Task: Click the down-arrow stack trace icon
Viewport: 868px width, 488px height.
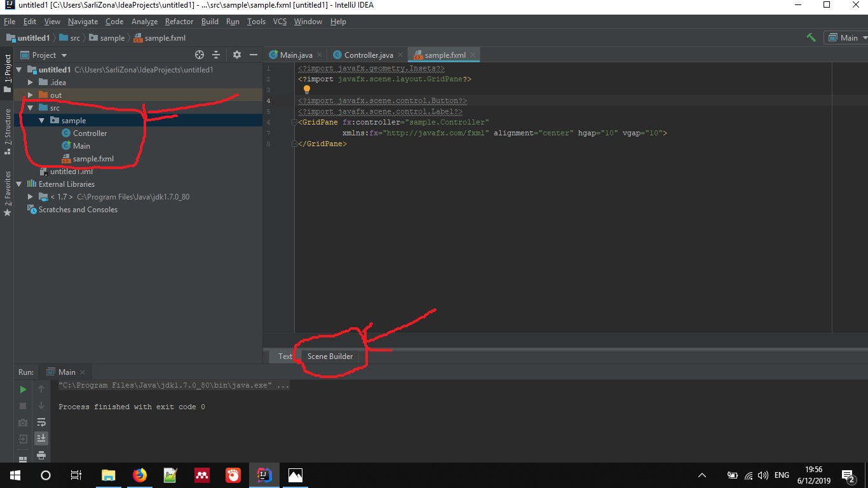Action: (41, 405)
